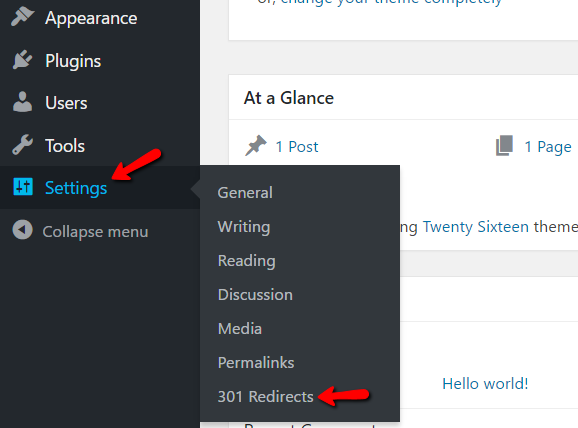578x428 pixels.
Task: Click the Settings sliders icon
Action: [x=23, y=187]
